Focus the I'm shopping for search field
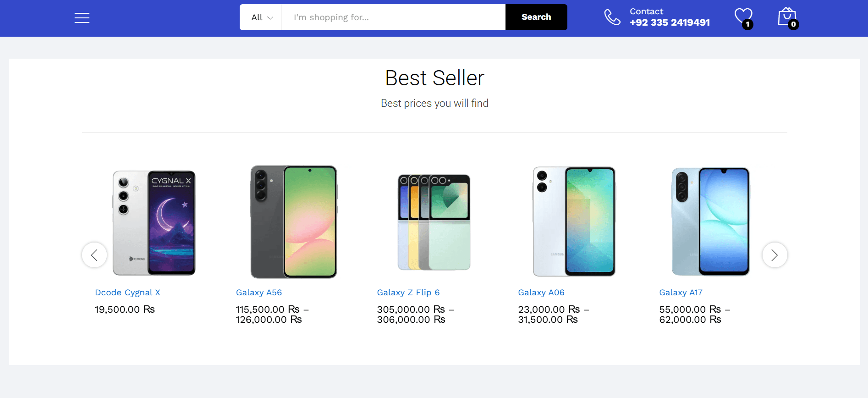This screenshot has height=398, width=868. click(x=393, y=17)
